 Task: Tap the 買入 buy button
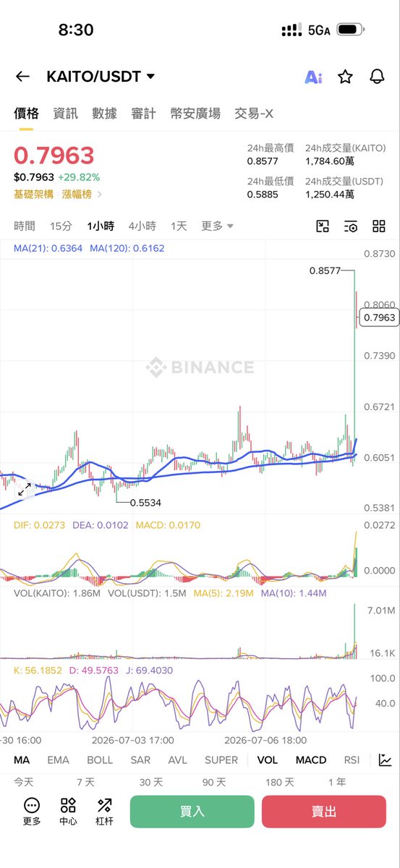click(x=192, y=812)
